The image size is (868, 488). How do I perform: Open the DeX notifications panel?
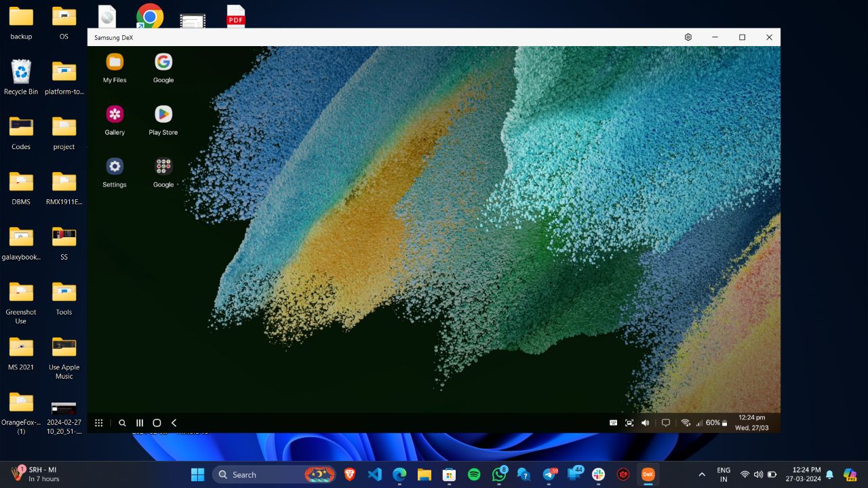pos(665,422)
